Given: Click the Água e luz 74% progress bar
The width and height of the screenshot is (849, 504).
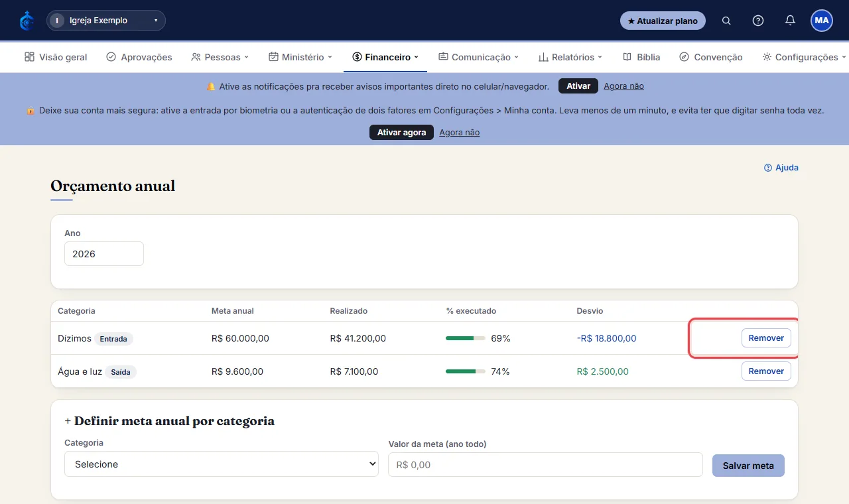Looking at the screenshot, I should [x=466, y=371].
